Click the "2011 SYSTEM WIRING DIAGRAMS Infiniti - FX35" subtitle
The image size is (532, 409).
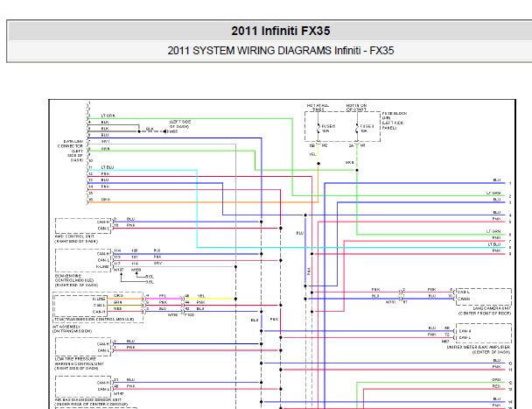tap(281, 51)
